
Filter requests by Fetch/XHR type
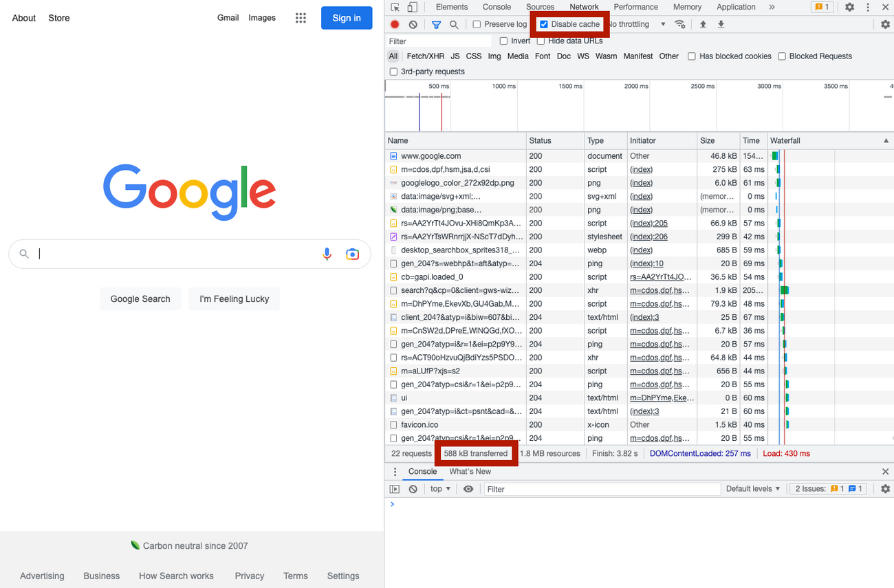426,56
